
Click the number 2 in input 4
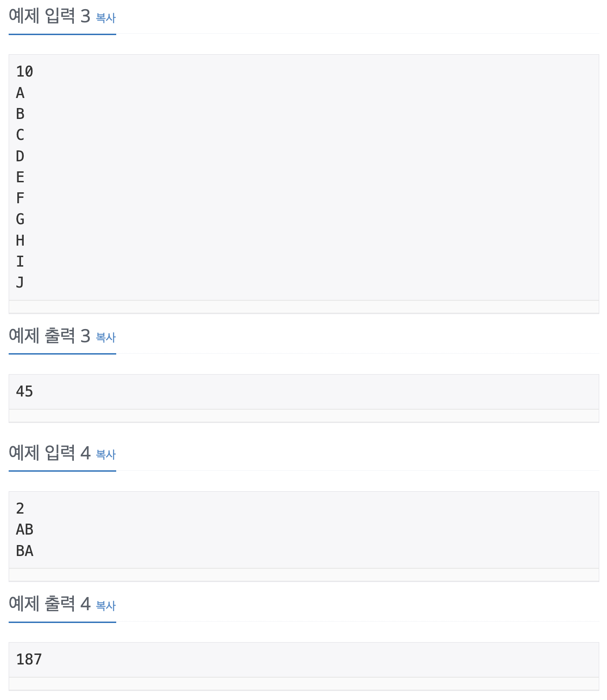point(20,509)
